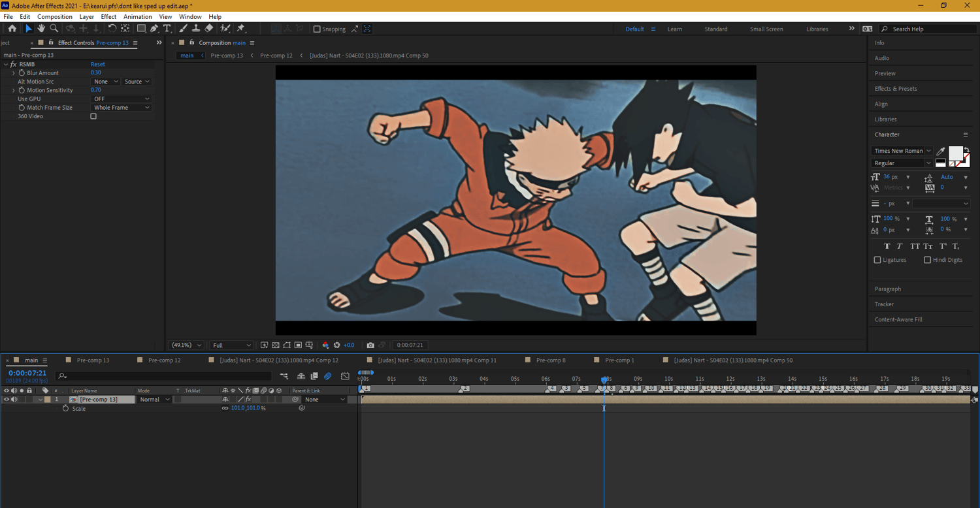
Task: Select the Pen tool
Action: [154, 29]
